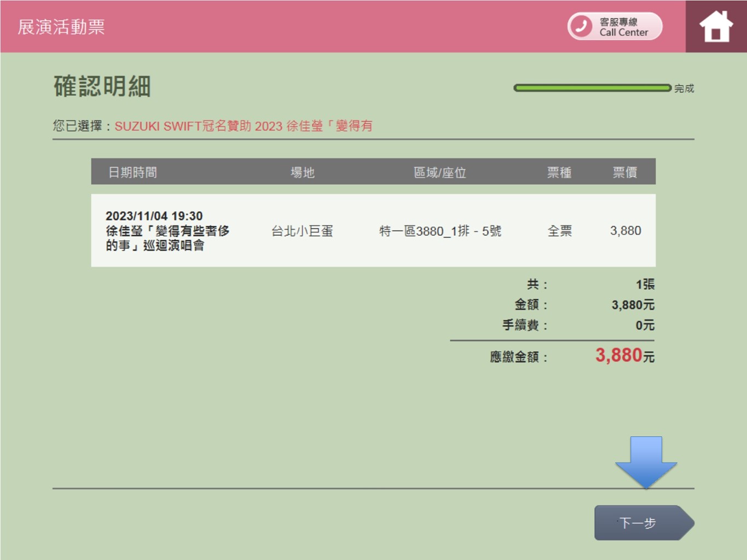
Task: Click the green progress bar
Action: coord(592,88)
